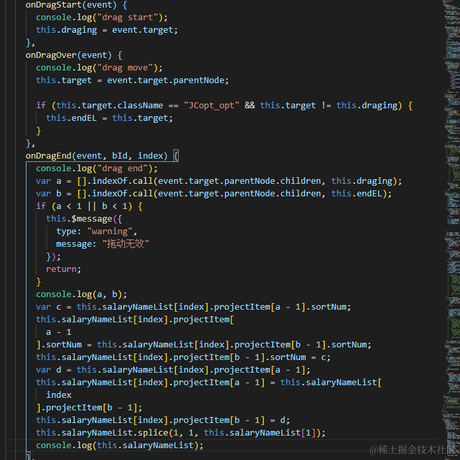Click the ].projectItem[b - 1]; line

point(89,408)
